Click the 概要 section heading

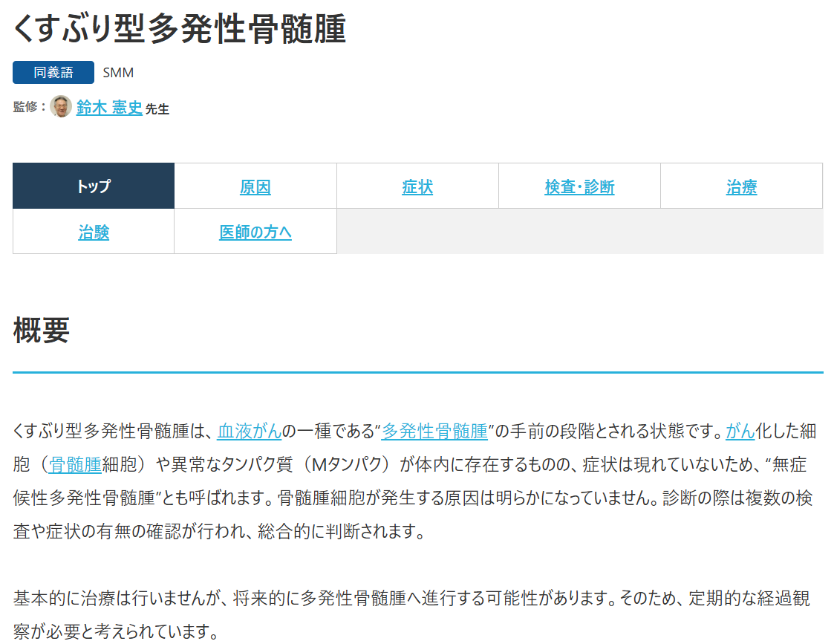point(42,331)
